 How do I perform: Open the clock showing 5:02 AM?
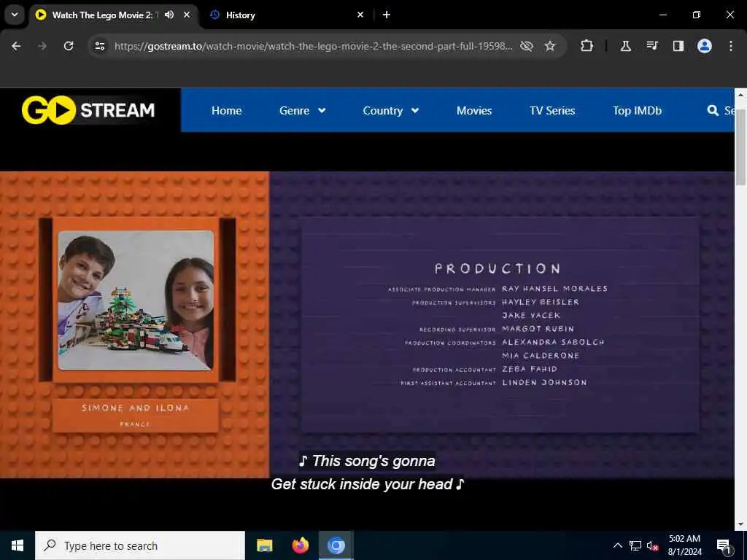coord(684,545)
